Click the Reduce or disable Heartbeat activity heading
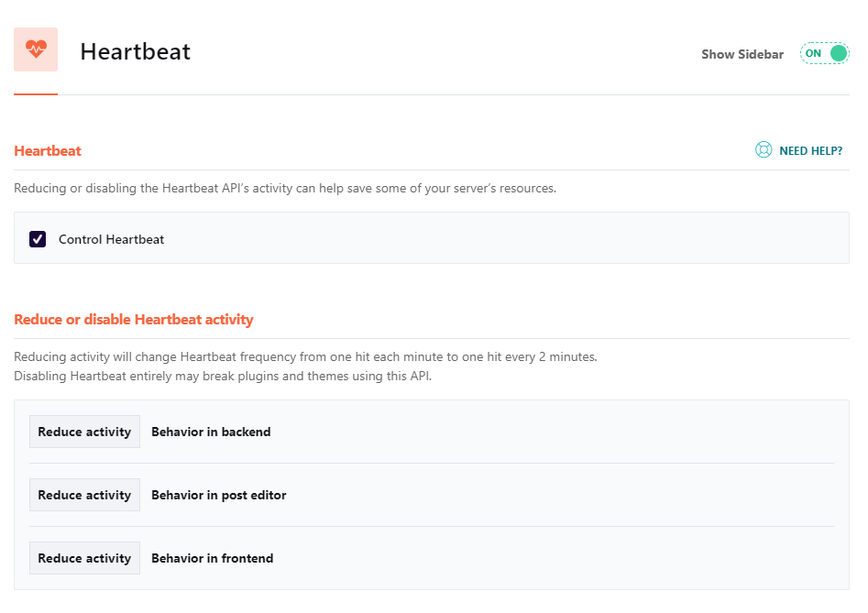 [134, 319]
